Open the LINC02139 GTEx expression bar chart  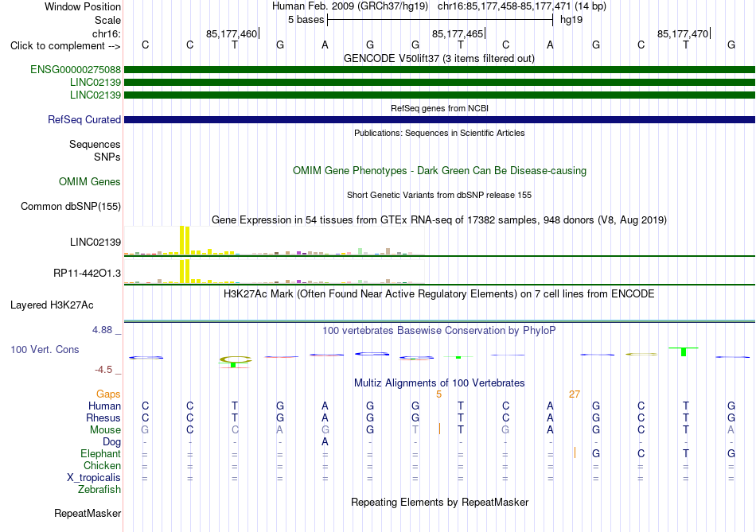(x=275, y=240)
